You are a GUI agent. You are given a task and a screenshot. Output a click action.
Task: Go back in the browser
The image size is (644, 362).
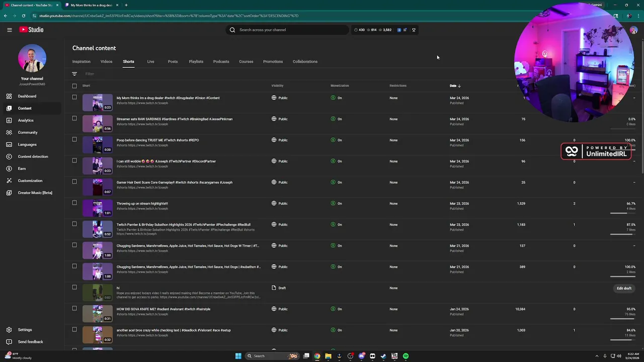6,16
